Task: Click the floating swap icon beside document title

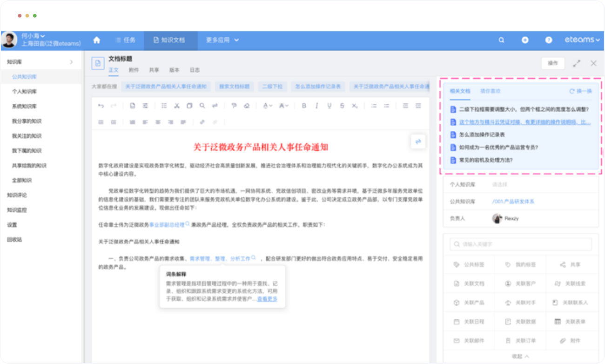Action: [x=418, y=142]
